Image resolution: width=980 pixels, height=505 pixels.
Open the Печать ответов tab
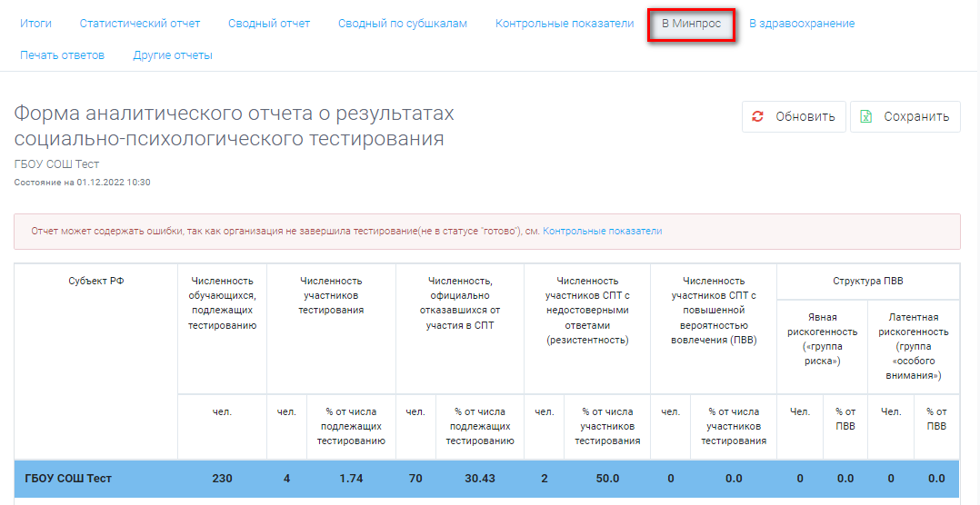coord(63,55)
